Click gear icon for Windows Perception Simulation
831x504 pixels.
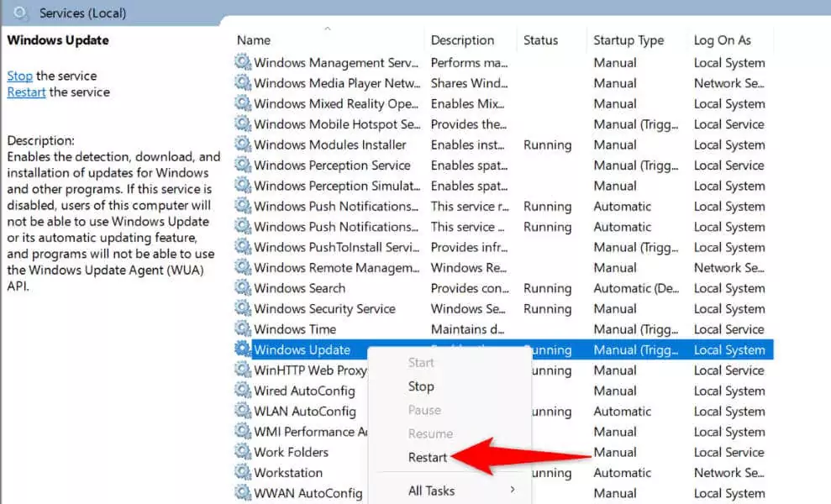[x=243, y=185]
